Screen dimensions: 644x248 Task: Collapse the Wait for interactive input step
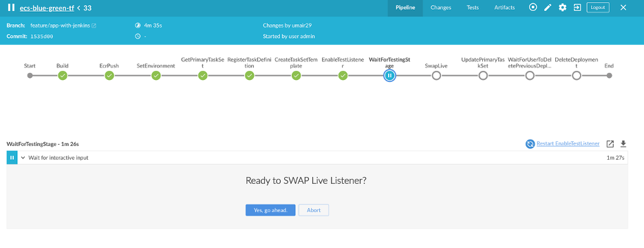(x=23, y=158)
